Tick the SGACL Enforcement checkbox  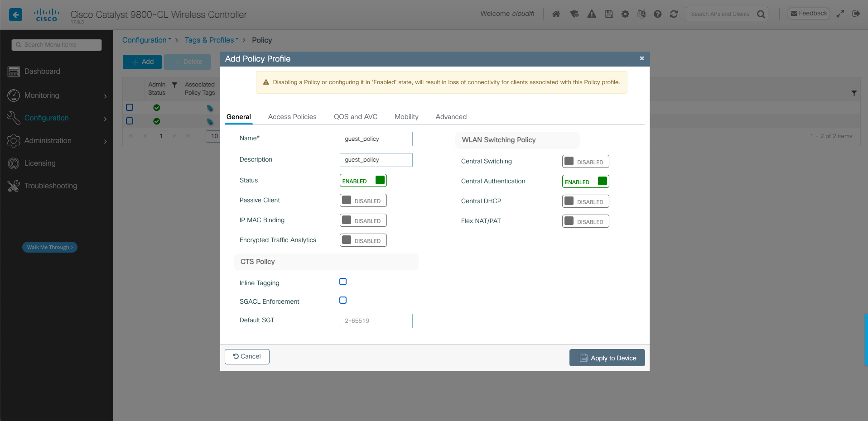click(343, 300)
